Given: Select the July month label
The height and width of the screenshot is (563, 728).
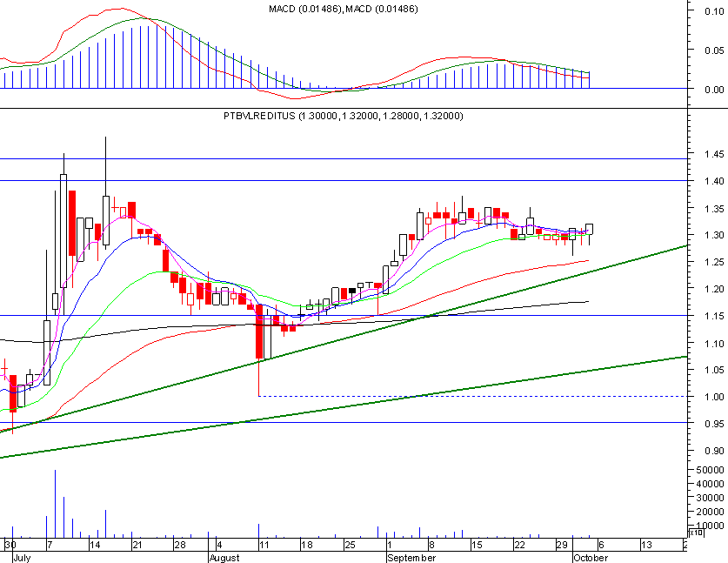Looking at the screenshot, I should 22,558.
